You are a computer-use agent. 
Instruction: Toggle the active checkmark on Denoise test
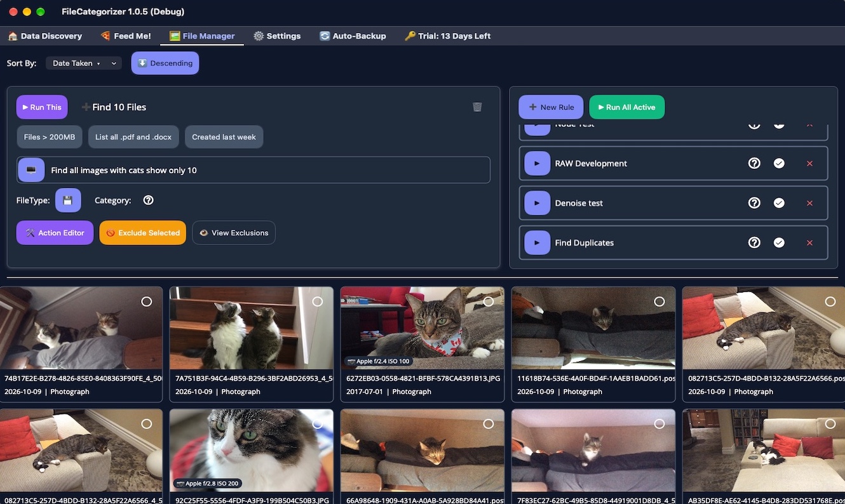pyautogui.click(x=779, y=203)
